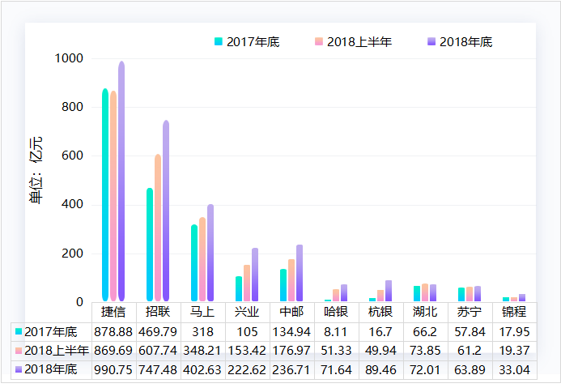The height and width of the screenshot is (392, 561).
Task: Select the 捷信 cyan 2017年底 bar
Action: tap(105, 194)
